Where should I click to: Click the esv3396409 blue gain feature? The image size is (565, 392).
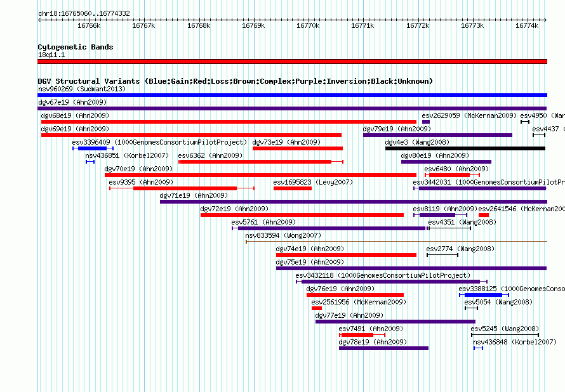(x=93, y=148)
